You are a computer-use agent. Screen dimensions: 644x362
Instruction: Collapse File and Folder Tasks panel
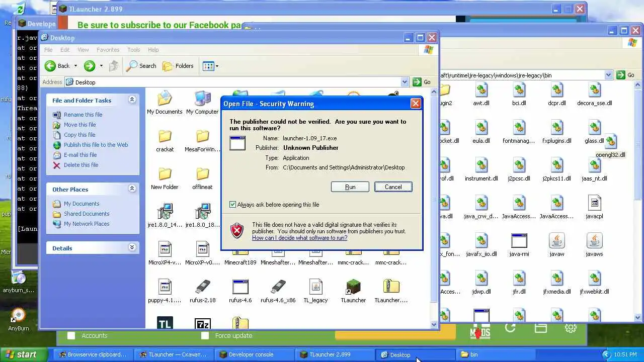point(132,100)
